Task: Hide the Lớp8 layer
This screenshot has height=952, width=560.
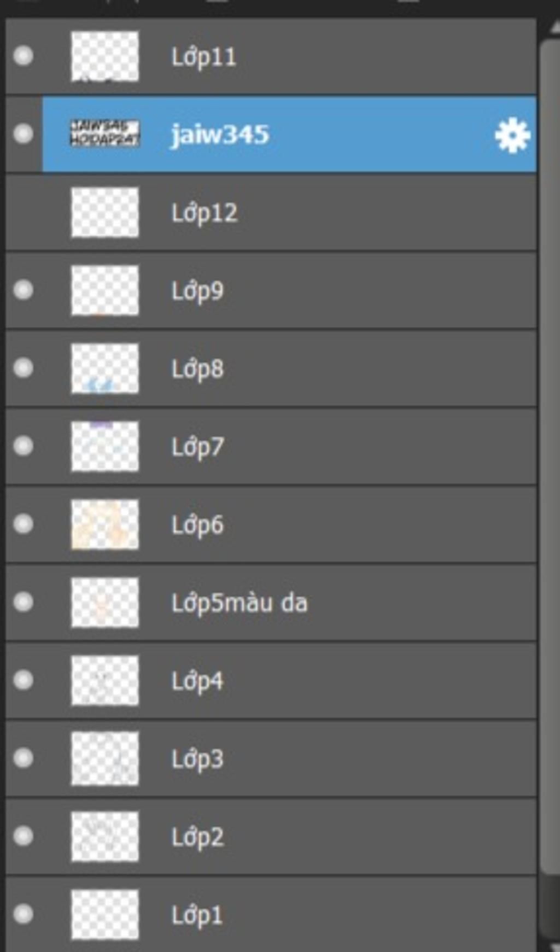Action: pos(24,368)
